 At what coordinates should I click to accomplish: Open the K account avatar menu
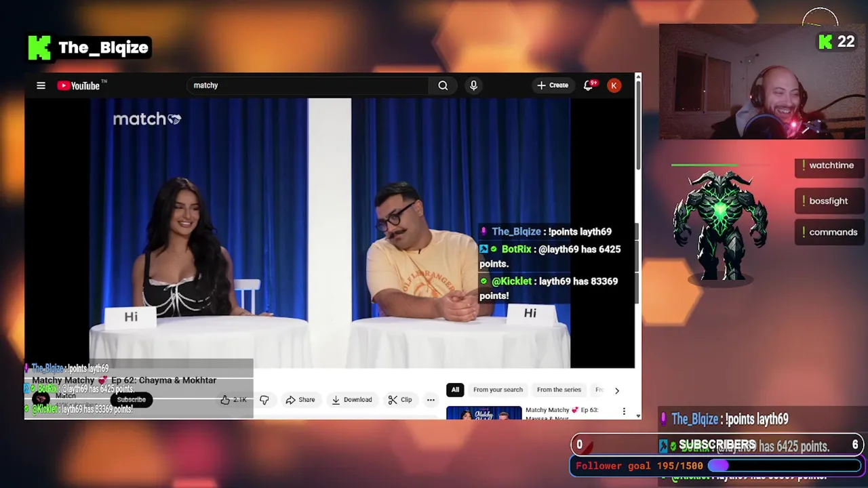(x=614, y=85)
